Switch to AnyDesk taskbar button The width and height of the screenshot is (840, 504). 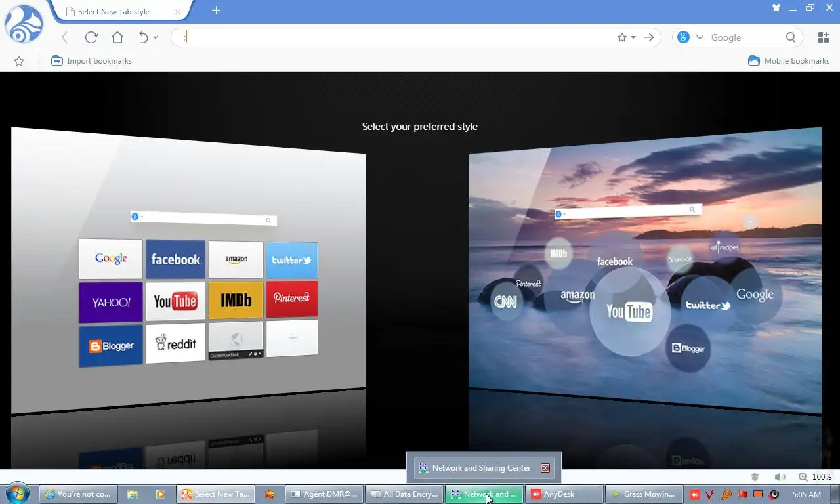[x=564, y=494]
